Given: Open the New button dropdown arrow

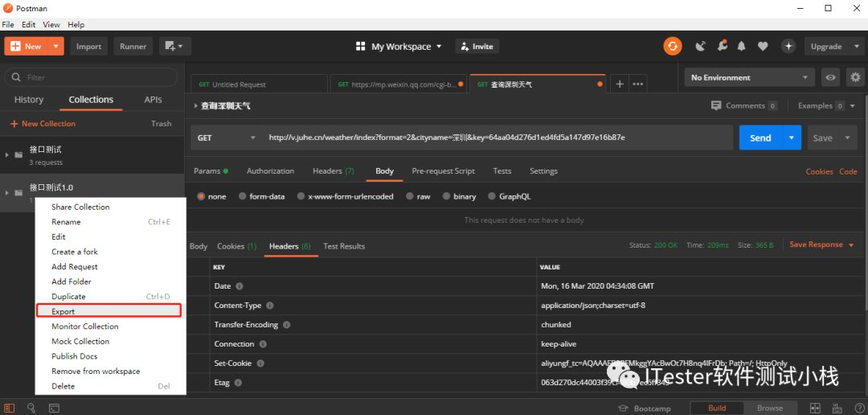Looking at the screenshot, I should coord(56,47).
